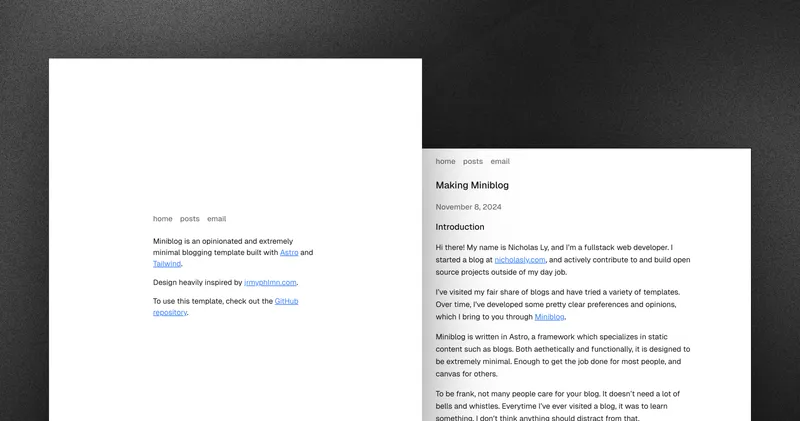Click the Miniblog link in the article
Viewport: 800px width, 421px height.
(x=549, y=317)
